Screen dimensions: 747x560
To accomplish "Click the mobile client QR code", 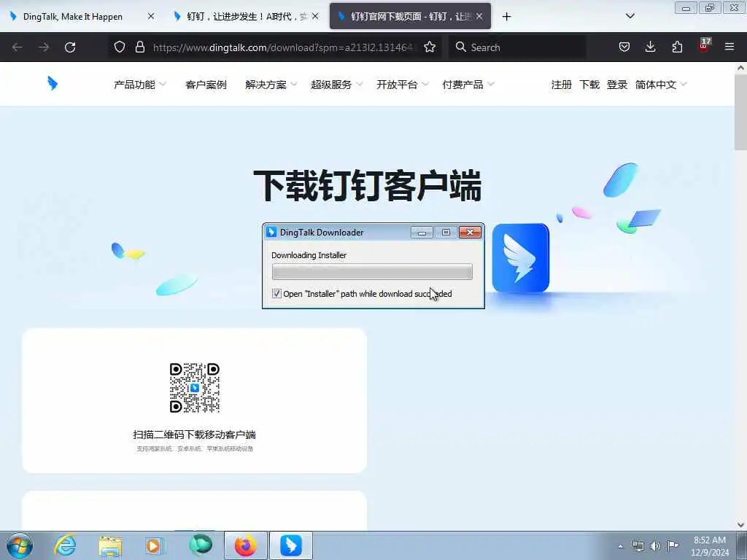I will pos(194,388).
